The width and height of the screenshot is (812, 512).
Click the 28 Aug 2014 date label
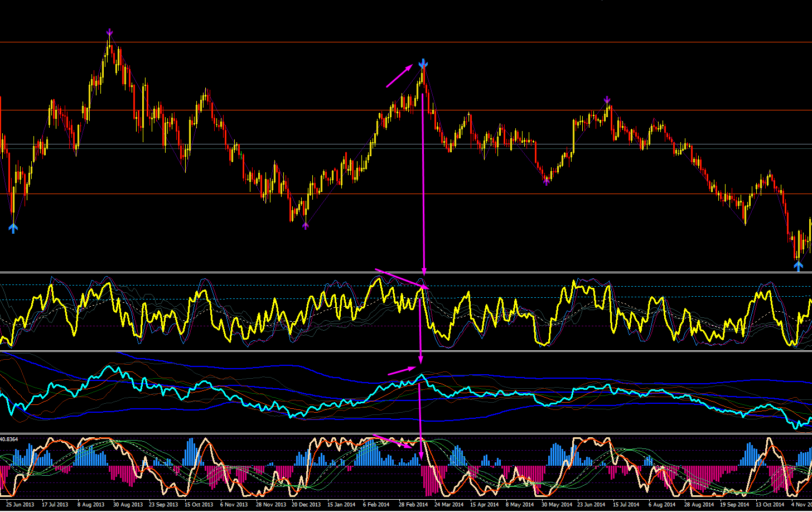pyautogui.click(x=699, y=505)
